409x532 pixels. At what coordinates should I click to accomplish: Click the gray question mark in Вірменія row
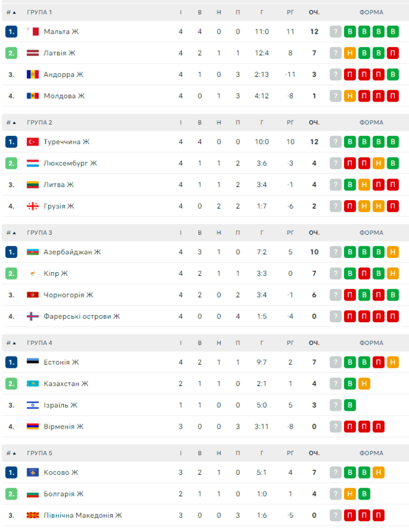[x=335, y=427]
